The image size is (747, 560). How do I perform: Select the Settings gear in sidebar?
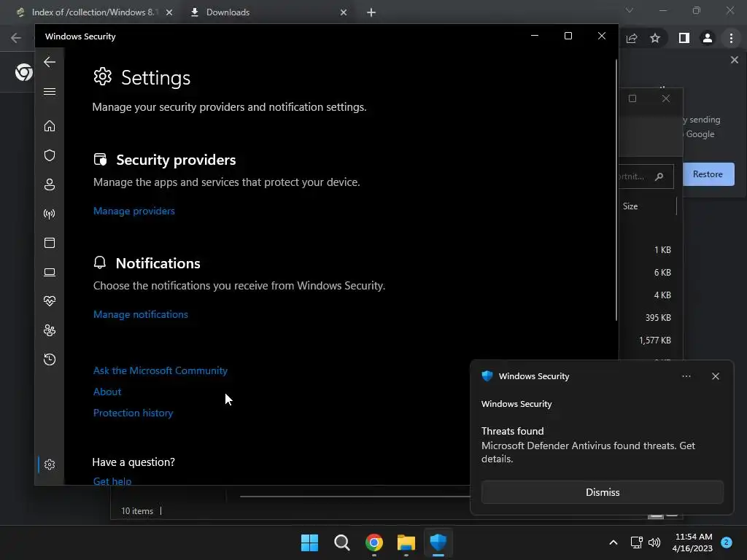[x=50, y=464]
